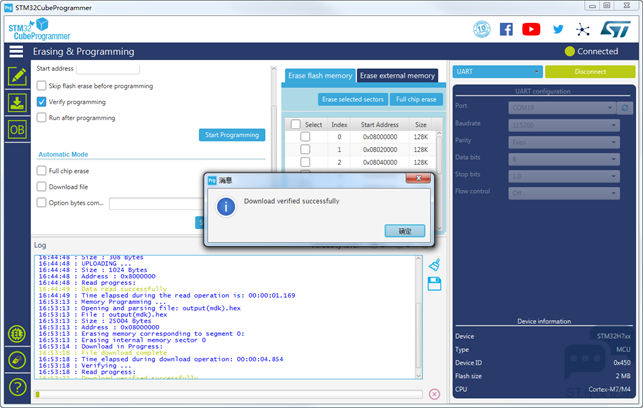The width and height of the screenshot is (643, 408).
Task: Select sector 0 at 0x08000000
Action: (x=305, y=137)
